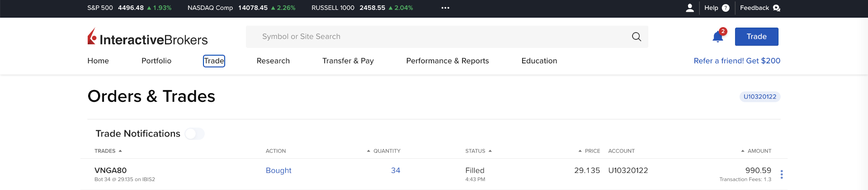Screen dimensions: 868x190
Task: Toggle the Trade Notifications switch
Action: tap(195, 133)
